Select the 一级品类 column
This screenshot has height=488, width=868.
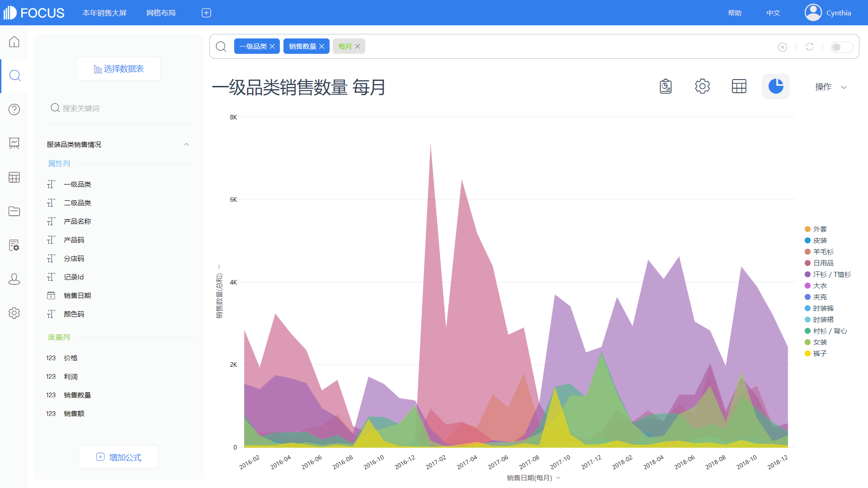(77, 184)
